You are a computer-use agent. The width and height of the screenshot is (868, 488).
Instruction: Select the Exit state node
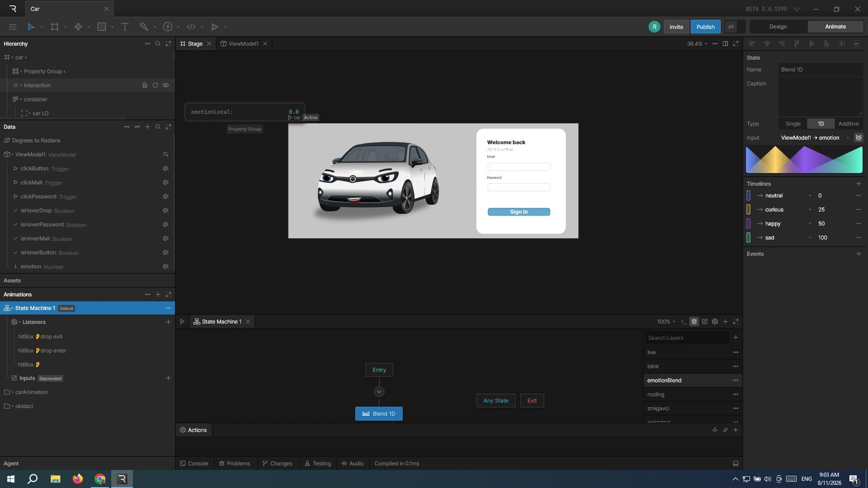pos(532,401)
